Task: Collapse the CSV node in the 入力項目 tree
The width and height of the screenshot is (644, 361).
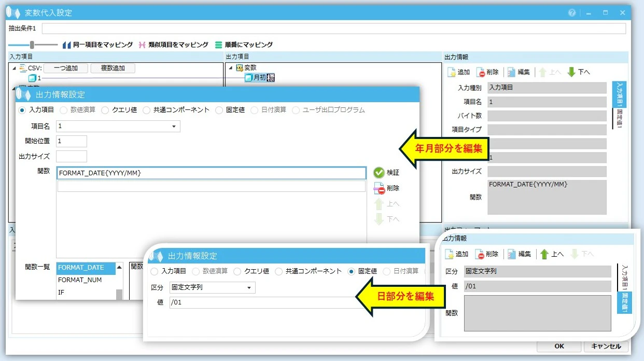Action: coord(14,68)
